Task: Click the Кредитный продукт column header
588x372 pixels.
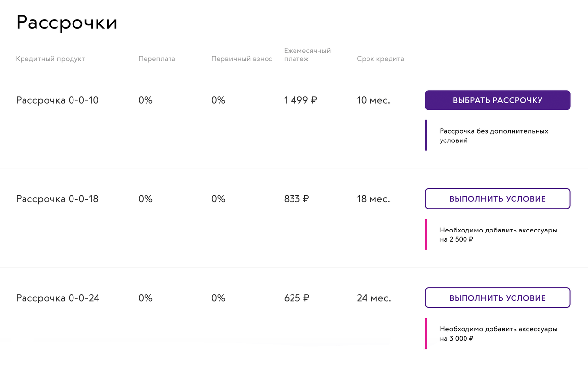Action: 50,59
